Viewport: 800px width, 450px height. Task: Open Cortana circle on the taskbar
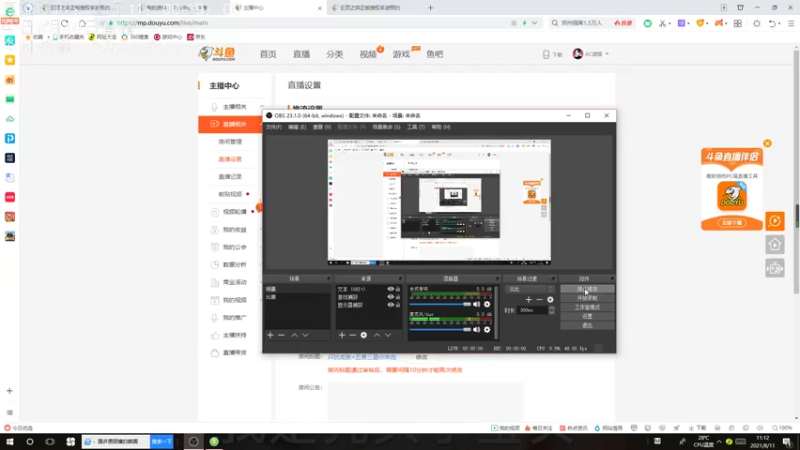tap(30, 441)
